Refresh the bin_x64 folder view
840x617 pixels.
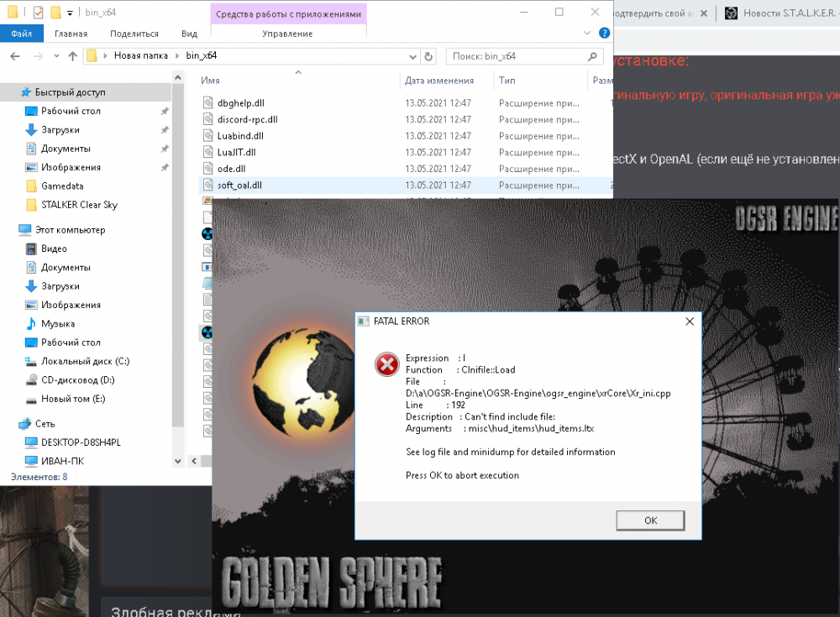(x=428, y=56)
